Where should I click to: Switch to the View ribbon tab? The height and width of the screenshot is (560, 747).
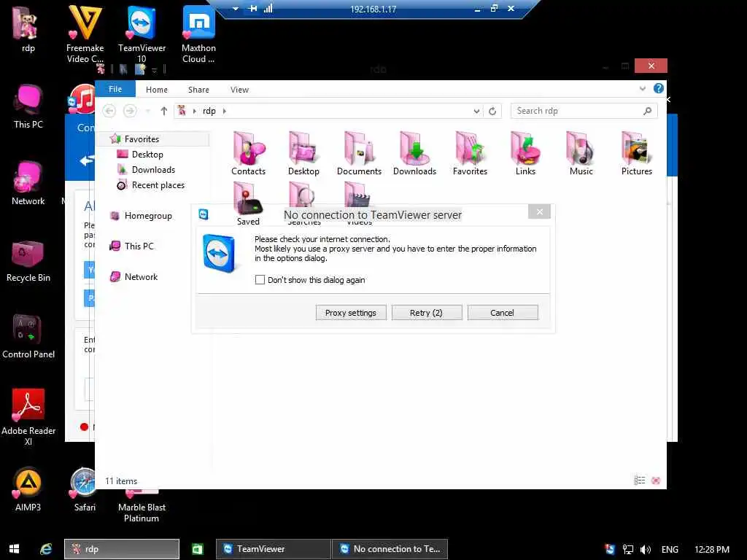coord(239,90)
